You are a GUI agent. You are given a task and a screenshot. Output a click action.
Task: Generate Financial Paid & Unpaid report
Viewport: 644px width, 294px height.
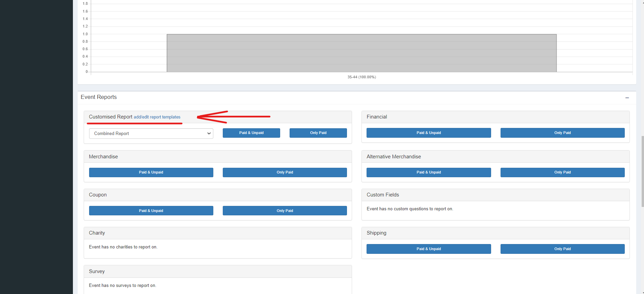429,133
